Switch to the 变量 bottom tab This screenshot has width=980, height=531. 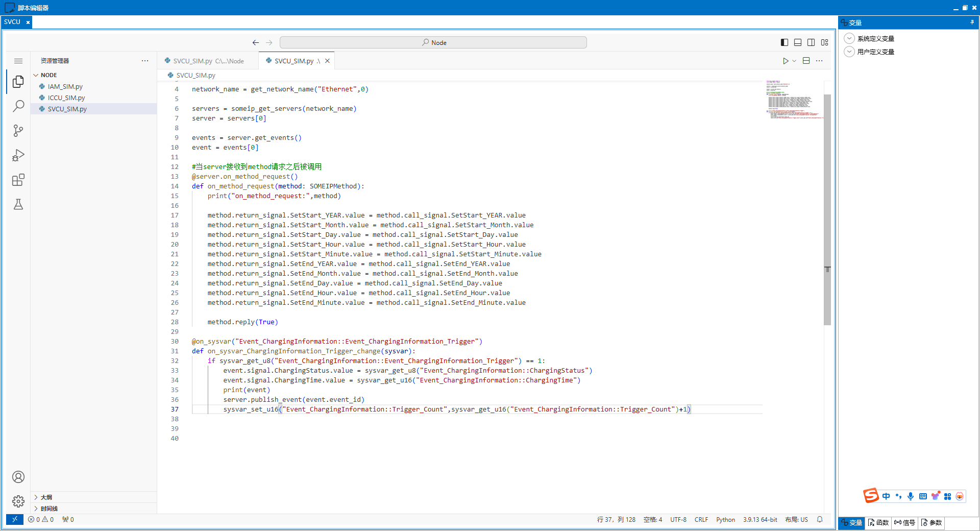pyautogui.click(x=852, y=522)
